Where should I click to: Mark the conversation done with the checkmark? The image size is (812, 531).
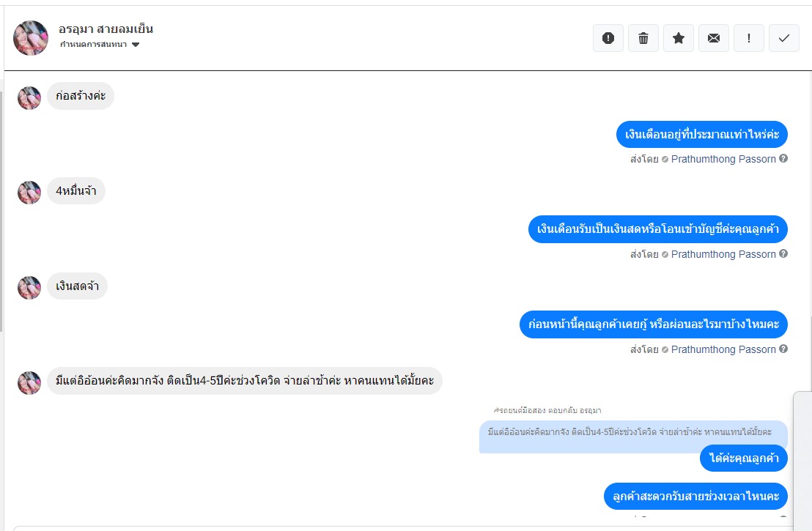pos(784,38)
